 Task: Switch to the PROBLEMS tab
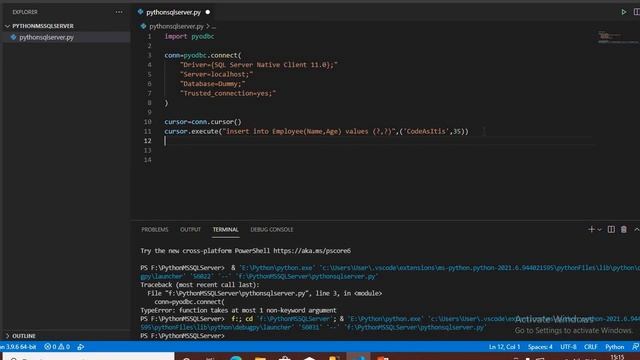pyautogui.click(x=155, y=230)
